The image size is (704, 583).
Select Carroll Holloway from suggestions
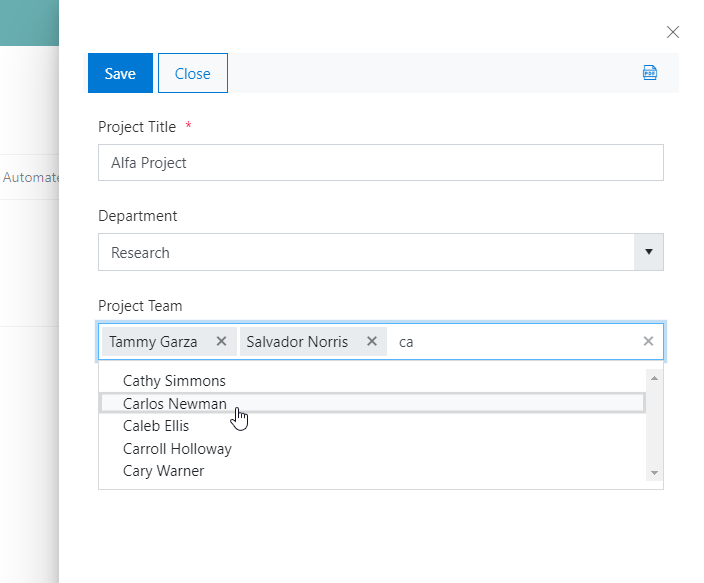pos(177,448)
